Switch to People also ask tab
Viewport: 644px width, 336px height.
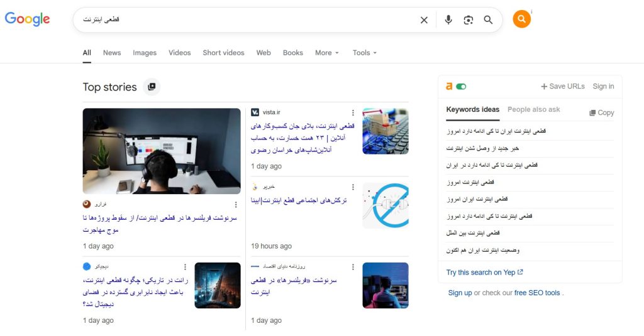pos(533,109)
